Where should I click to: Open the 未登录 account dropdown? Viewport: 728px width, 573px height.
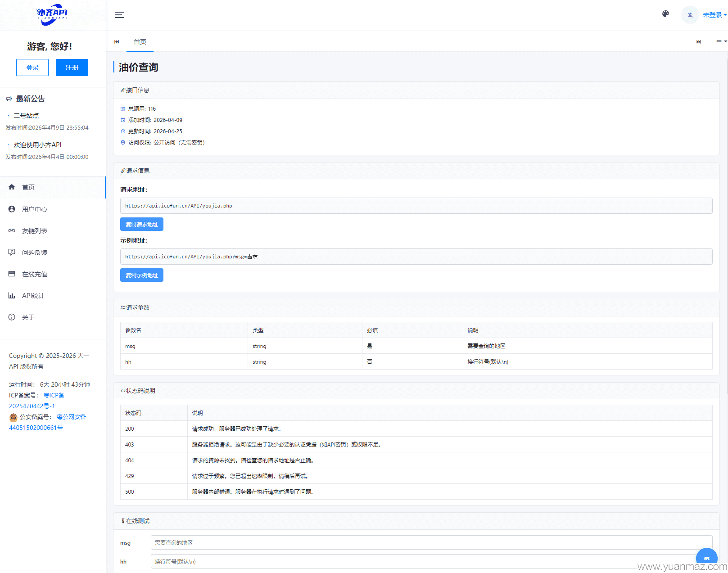tap(714, 15)
